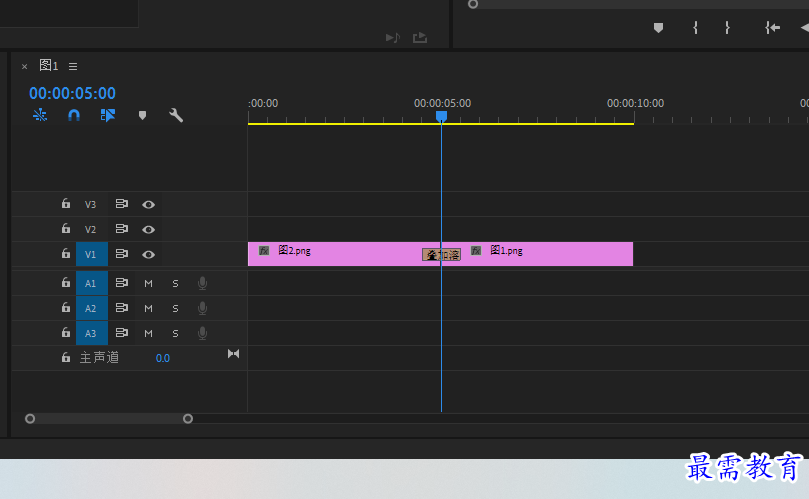Select the 图1 sequence tab
This screenshot has height=499, width=809.
click(48, 66)
